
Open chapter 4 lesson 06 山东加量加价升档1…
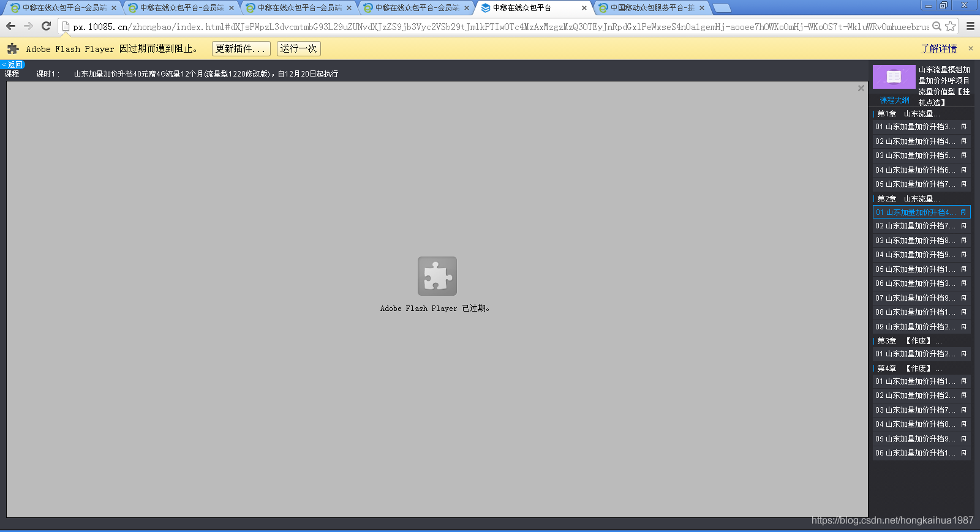point(922,453)
